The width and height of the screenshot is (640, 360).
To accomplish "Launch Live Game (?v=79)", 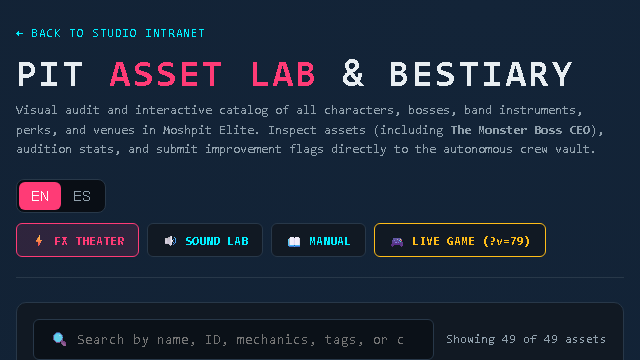I will click(x=460, y=240).
